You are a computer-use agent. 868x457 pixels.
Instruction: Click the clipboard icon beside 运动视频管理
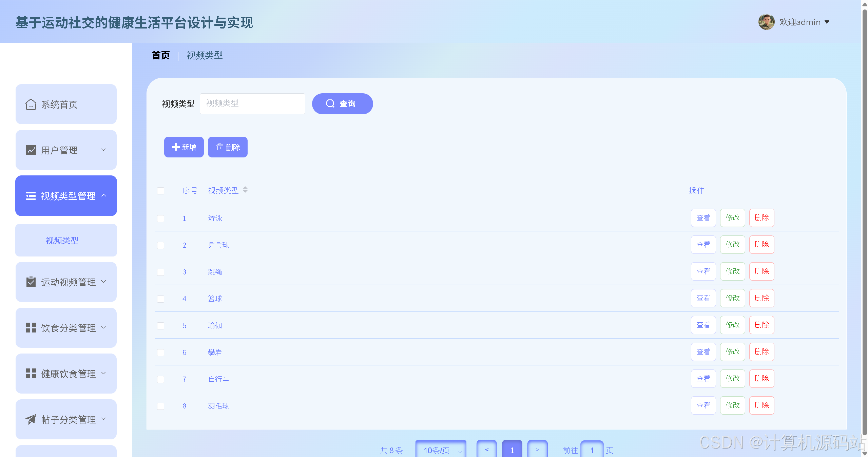click(x=31, y=282)
